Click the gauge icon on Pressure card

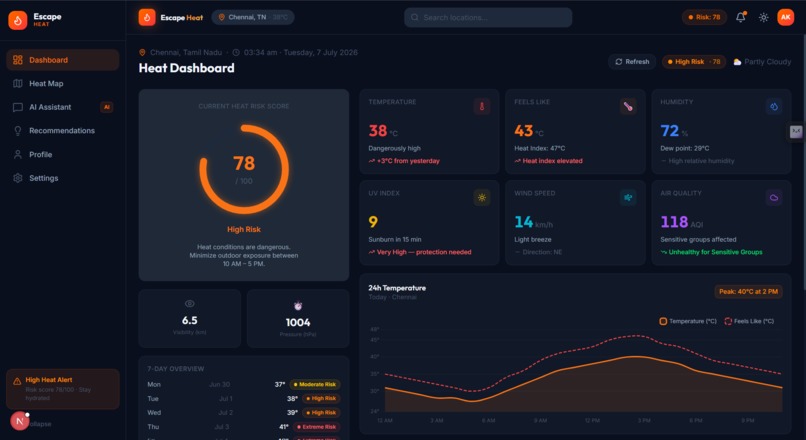tap(298, 306)
